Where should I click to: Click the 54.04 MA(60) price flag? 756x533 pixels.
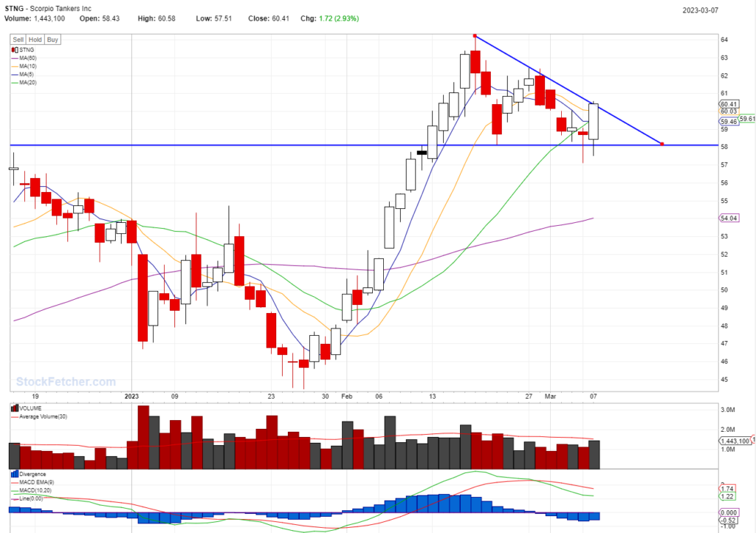tap(729, 219)
